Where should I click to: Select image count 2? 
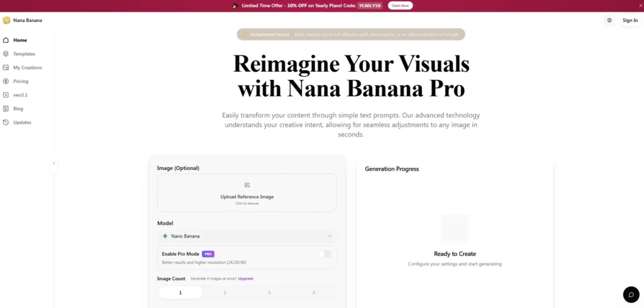(x=225, y=293)
